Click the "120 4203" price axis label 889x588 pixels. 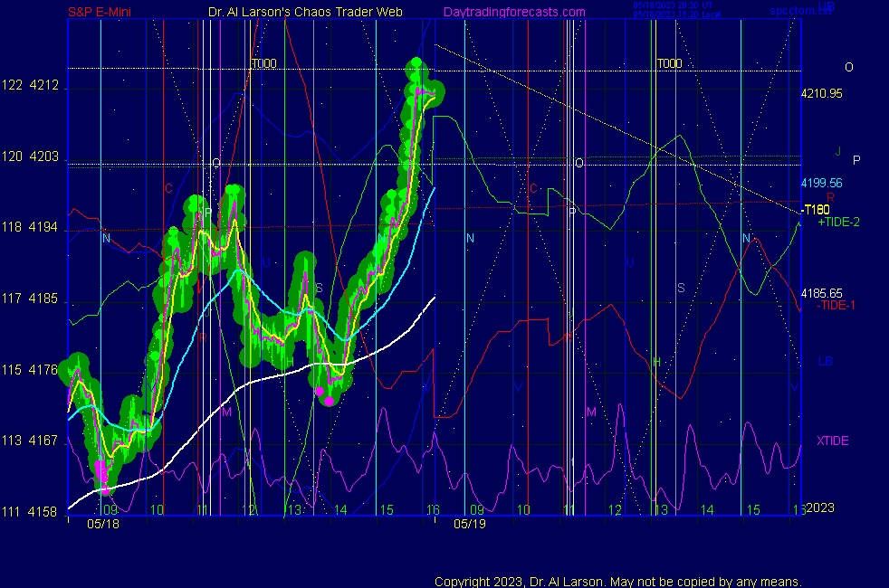30,156
